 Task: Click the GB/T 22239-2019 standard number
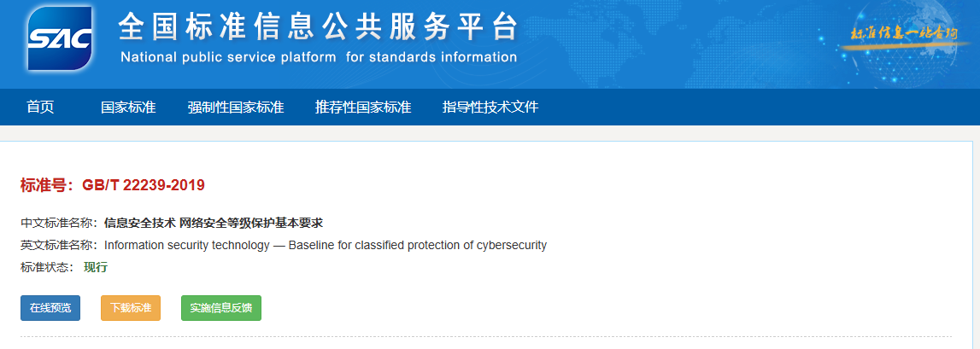pyautogui.click(x=144, y=185)
